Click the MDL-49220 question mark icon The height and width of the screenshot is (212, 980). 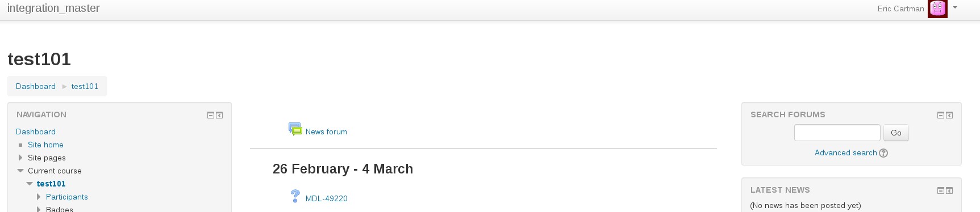(295, 196)
